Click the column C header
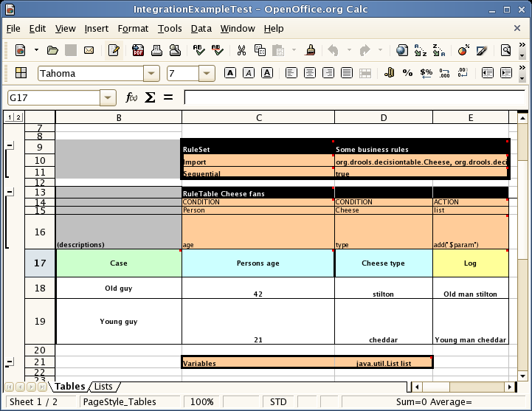The height and width of the screenshot is (411, 532). [x=258, y=117]
